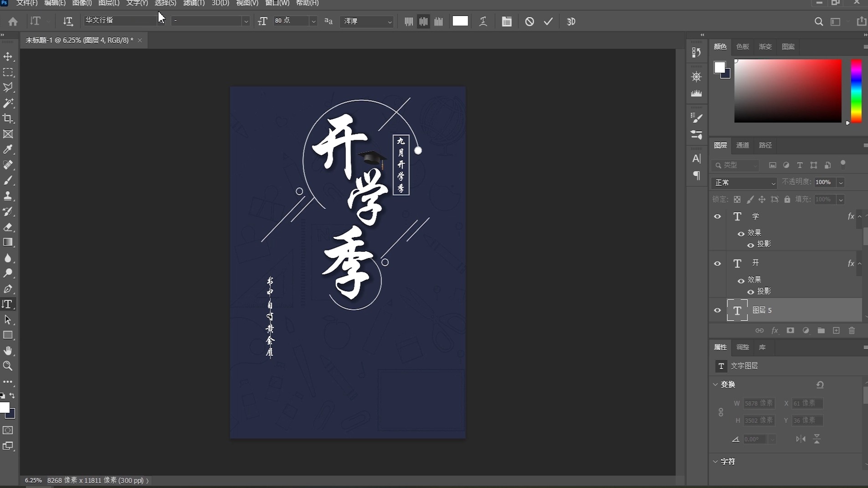Select the Rectangle shape tool
This screenshot has height=488, width=868.
pos(8,335)
